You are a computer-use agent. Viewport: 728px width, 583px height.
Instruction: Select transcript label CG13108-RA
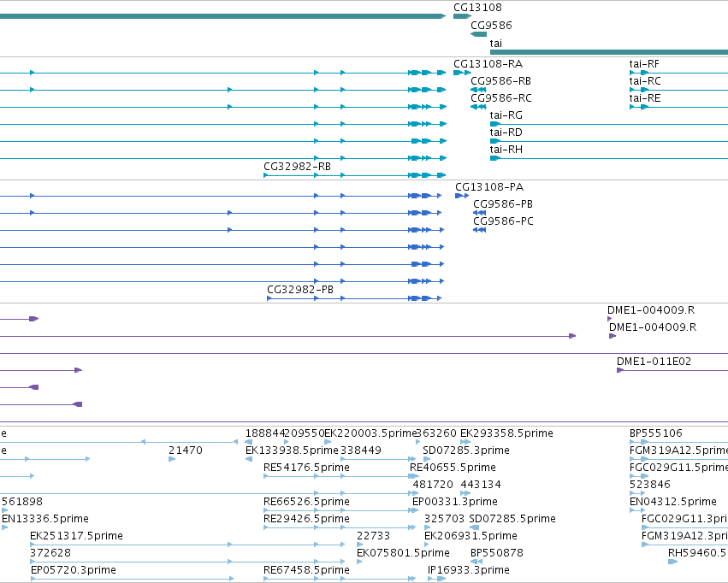[488, 63]
